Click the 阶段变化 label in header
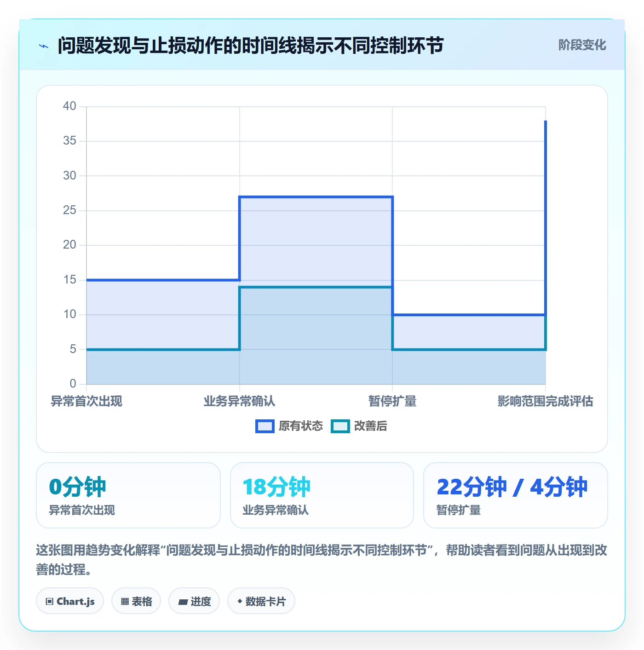This screenshot has height=650, width=644. 582,45
